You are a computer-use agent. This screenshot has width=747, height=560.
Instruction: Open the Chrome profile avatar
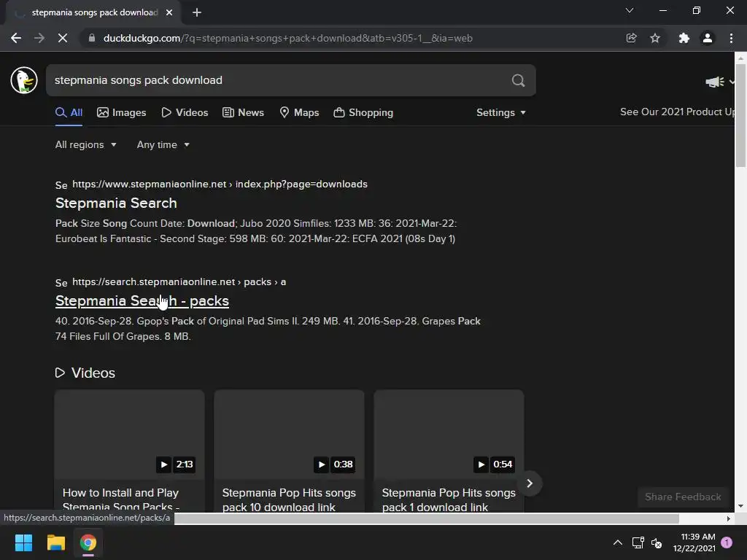(x=708, y=38)
